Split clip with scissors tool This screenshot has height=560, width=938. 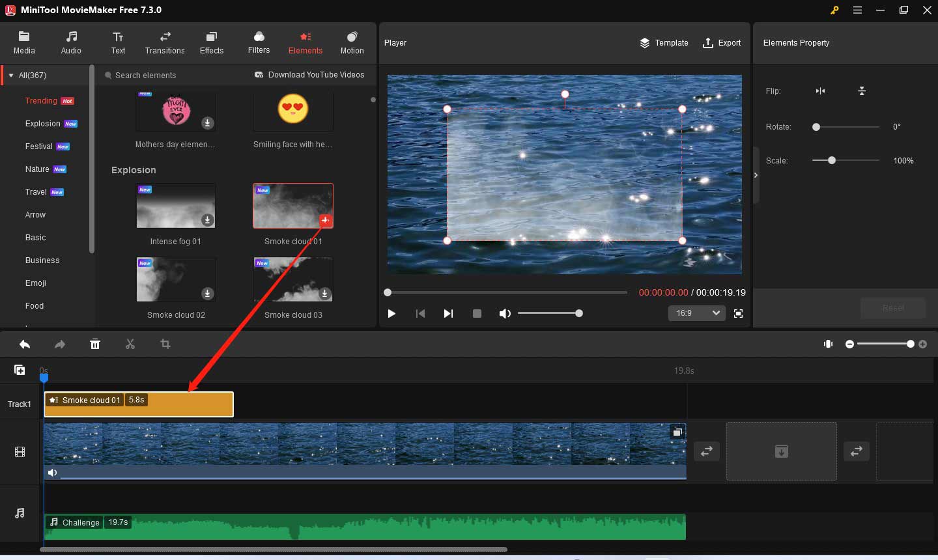pyautogui.click(x=130, y=344)
